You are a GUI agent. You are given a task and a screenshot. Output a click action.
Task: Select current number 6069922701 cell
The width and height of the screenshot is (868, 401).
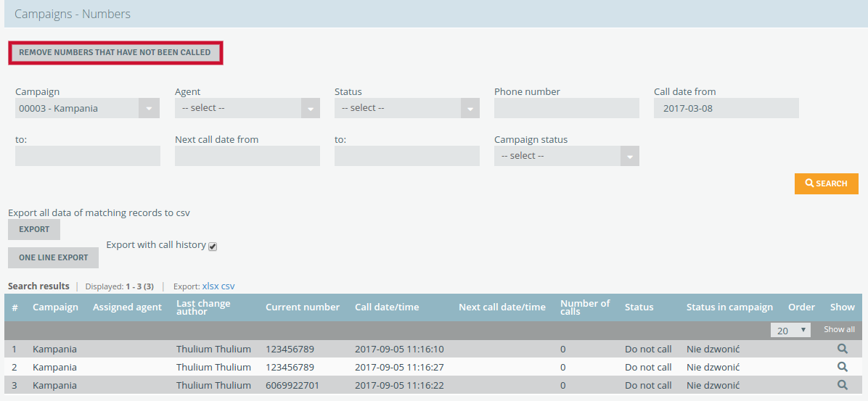coord(292,385)
